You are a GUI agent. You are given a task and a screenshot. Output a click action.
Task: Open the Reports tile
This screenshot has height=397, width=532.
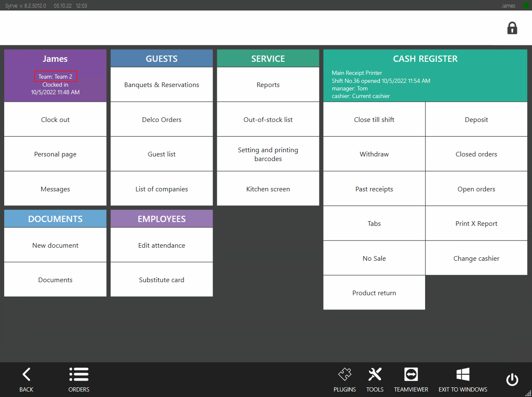[268, 85]
